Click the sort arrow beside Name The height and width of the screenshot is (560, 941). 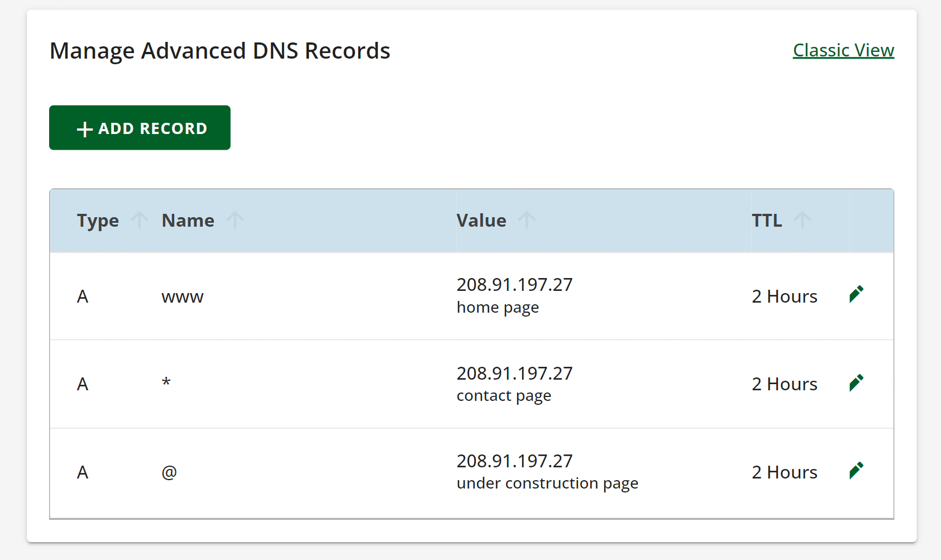click(235, 220)
